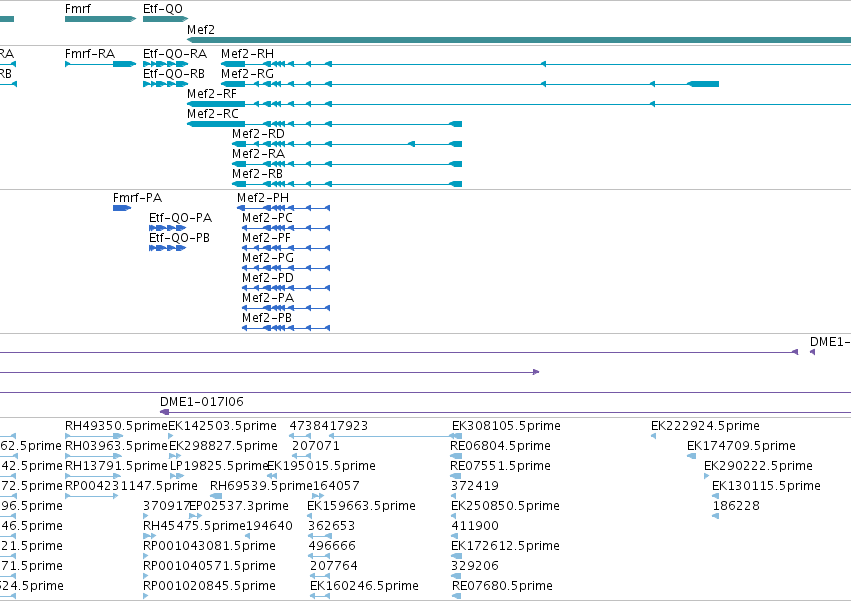Click the RH49350.5prime EST label
The image size is (851, 601).
(x=116, y=426)
